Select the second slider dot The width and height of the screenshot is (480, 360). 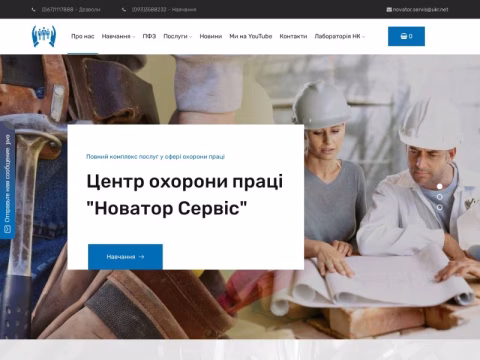click(x=440, y=197)
